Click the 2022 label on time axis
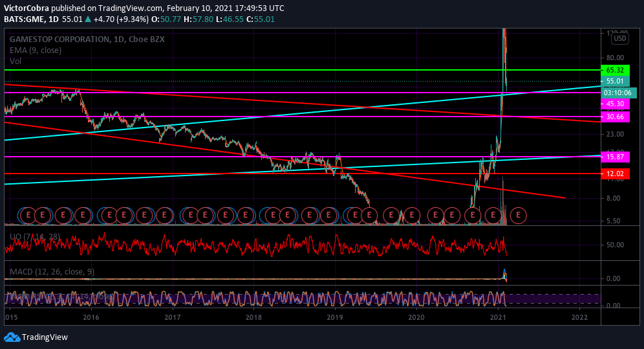Viewport: 644px width, 349px height. [x=579, y=317]
